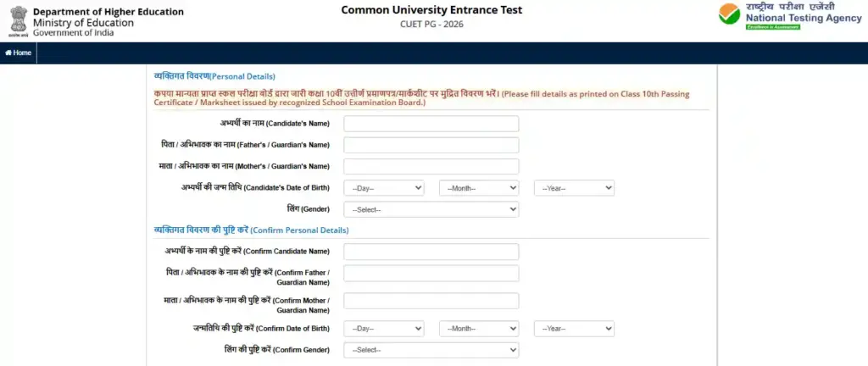Click the Confirm Candidate Name field
The width and height of the screenshot is (868, 366).
[x=431, y=252]
